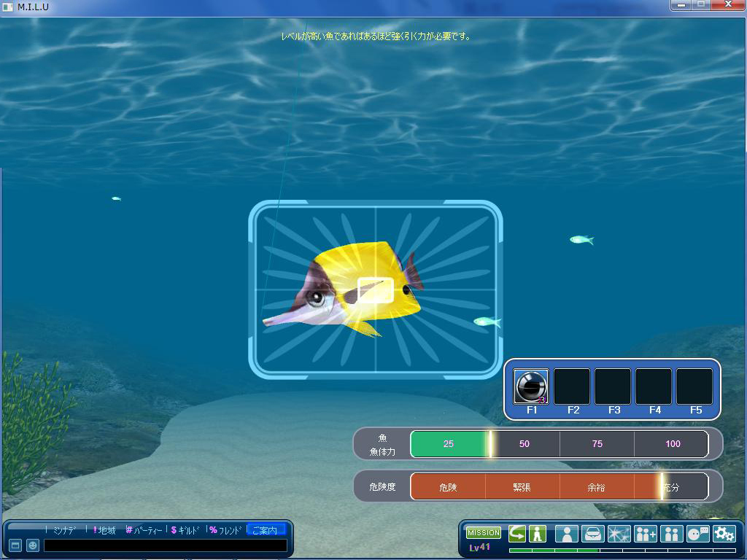The height and width of the screenshot is (560, 747).
Task: Select the ギルド chat tab
Action: click(185, 530)
